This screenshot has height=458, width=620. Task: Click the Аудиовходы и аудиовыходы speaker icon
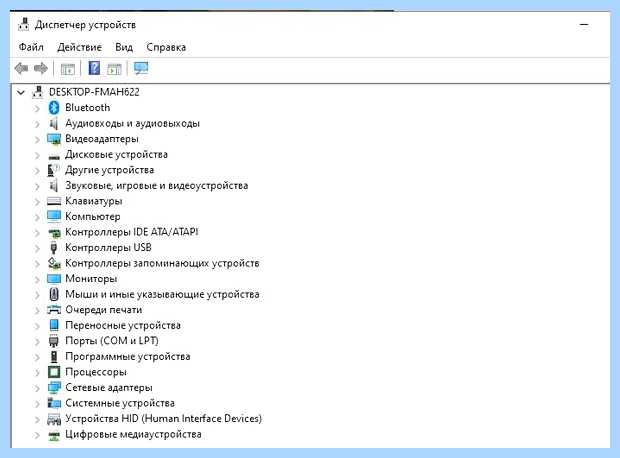coord(54,123)
